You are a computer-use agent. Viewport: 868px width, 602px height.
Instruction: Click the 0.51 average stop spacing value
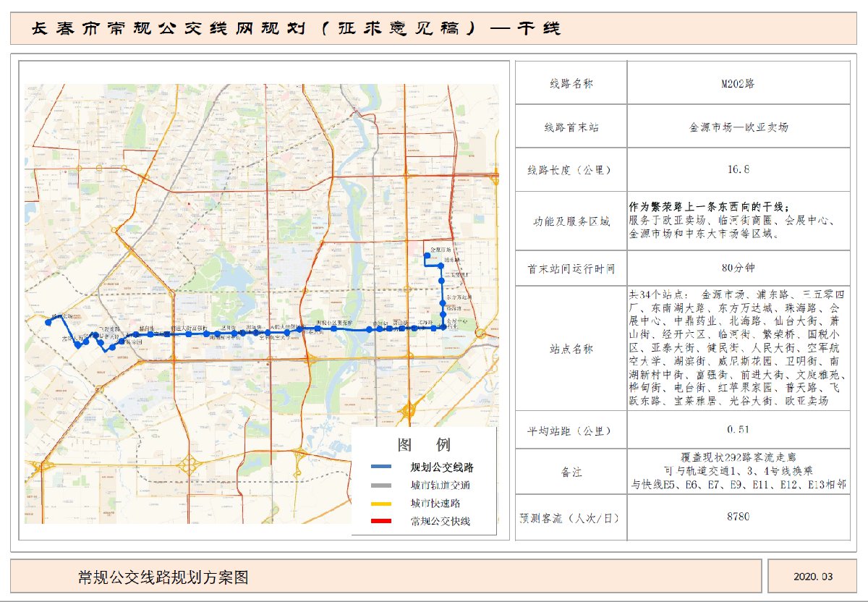(739, 430)
